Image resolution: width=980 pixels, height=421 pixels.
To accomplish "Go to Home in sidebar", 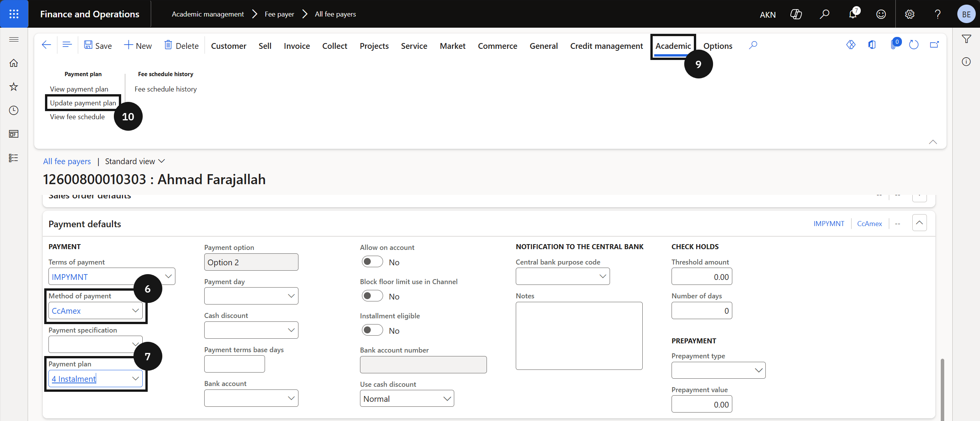I will [14, 63].
